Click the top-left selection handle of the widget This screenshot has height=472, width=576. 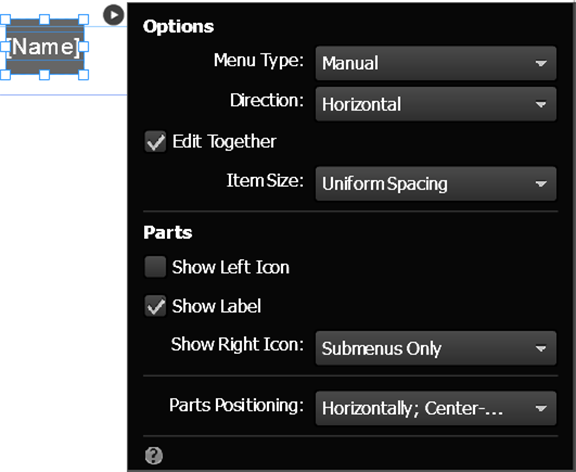pyautogui.click(x=5, y=19)
